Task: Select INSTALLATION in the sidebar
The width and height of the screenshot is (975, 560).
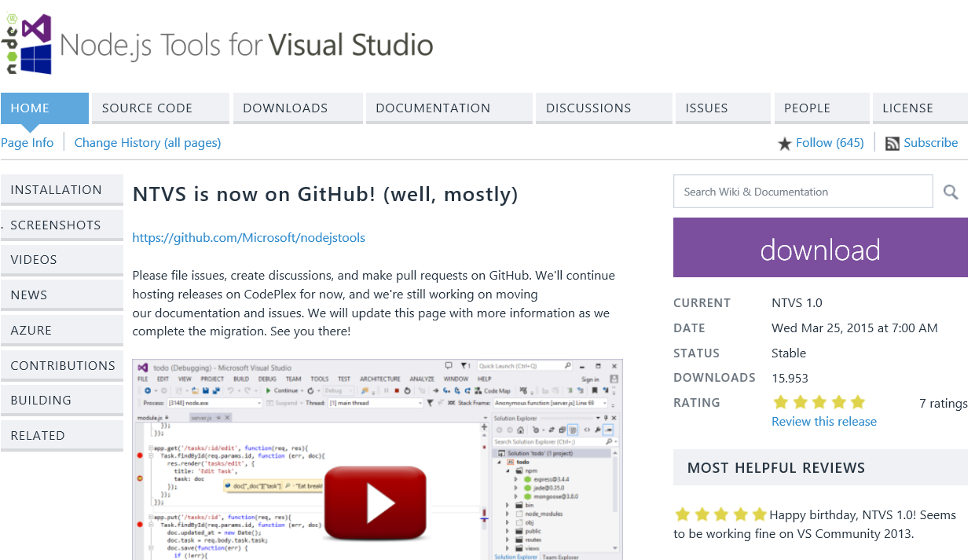Action: point(62,190)
